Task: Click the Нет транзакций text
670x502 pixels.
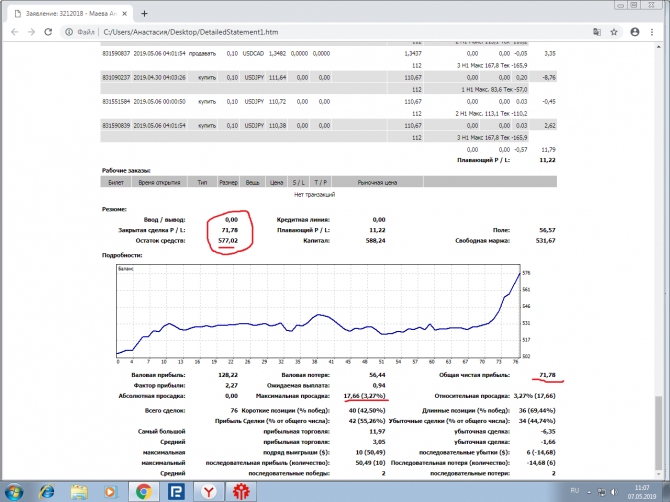Action: click(x=314, y=194)
